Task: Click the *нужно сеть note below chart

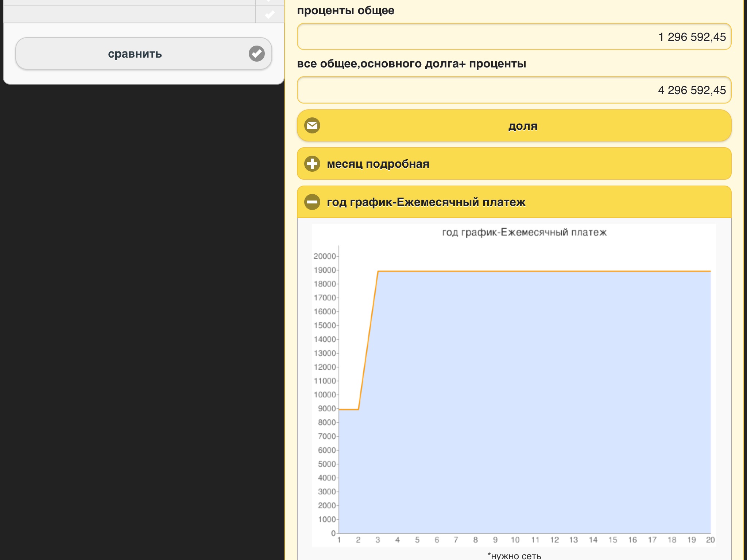Action: tap(514, 556)
